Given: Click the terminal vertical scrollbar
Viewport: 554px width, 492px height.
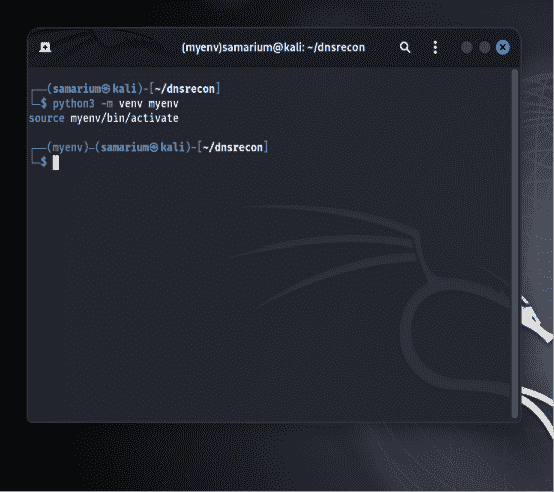Looking at the screenshot, I should click(x=514, y=243).
